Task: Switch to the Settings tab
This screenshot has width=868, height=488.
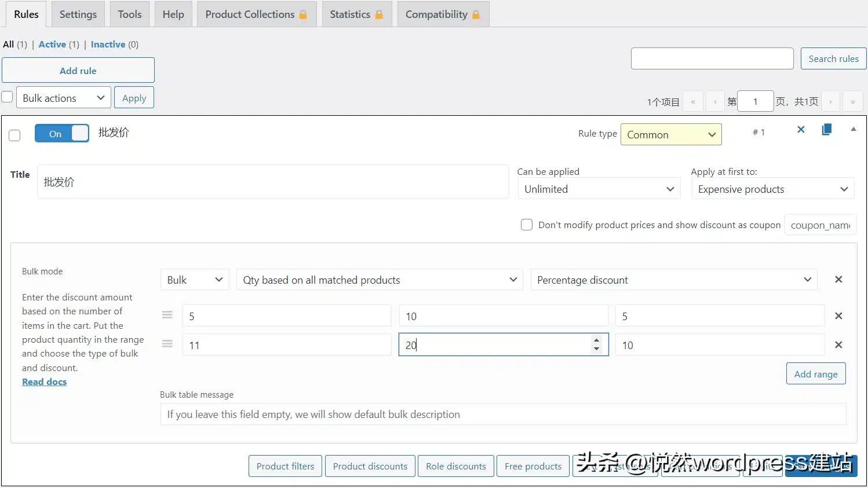Action: pyautogui.click(x=78, y=14)
